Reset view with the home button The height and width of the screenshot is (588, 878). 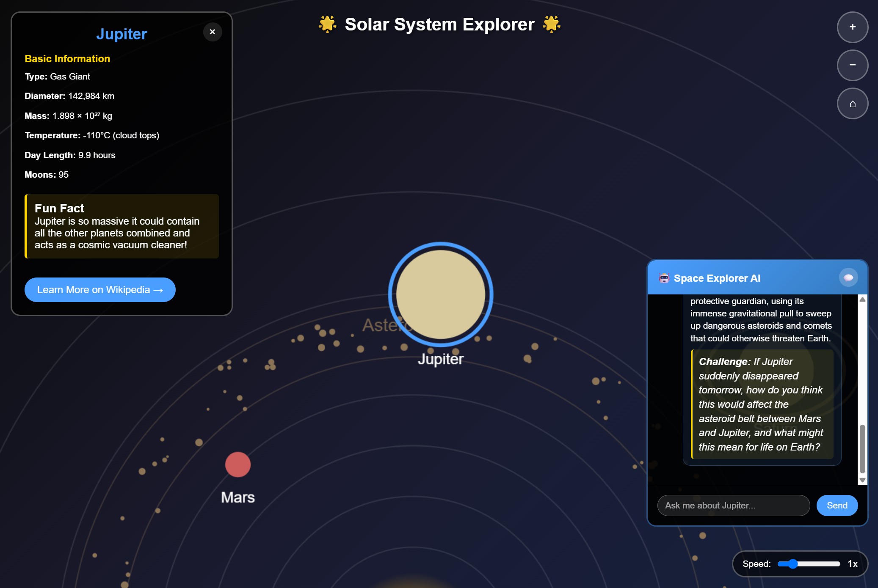853,104
